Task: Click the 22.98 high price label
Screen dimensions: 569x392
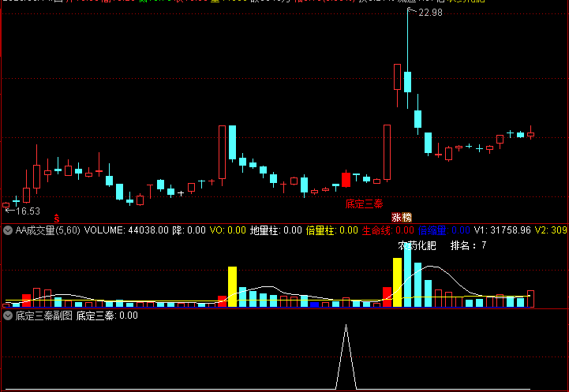Action: click(x=430, y=13)
